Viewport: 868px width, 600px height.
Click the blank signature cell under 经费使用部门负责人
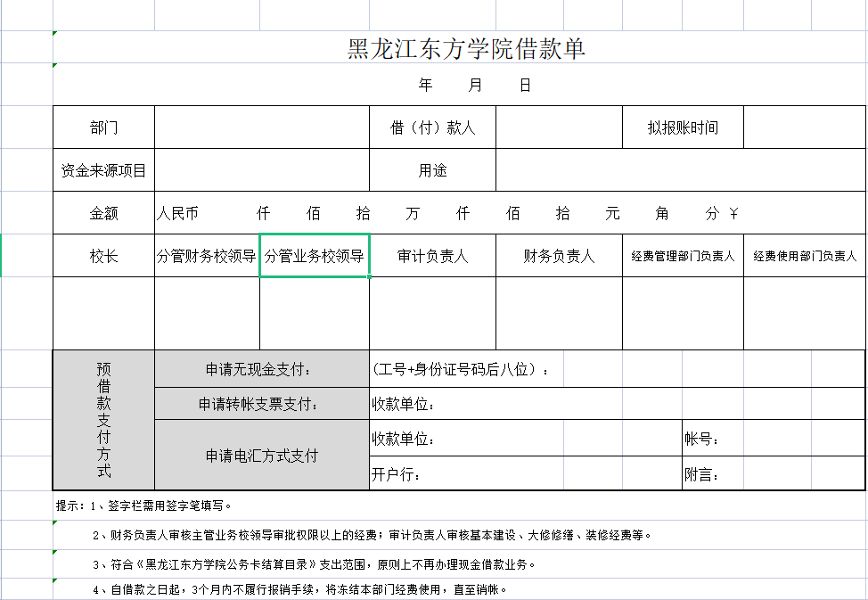tap(805, 314)
